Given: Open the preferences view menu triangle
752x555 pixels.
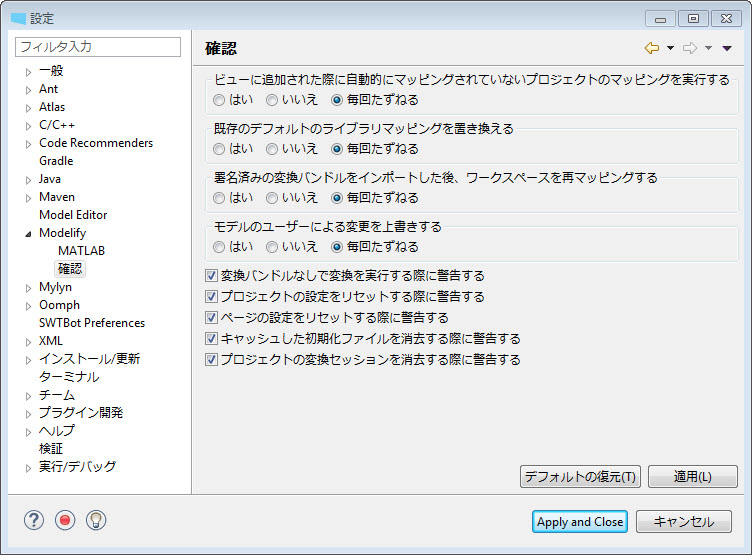Looking at the screenshot, I should (727, 48).
